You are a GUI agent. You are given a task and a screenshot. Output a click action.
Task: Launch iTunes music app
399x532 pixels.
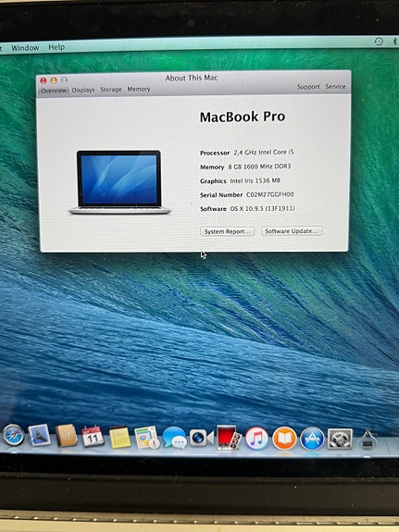[256, 439]
